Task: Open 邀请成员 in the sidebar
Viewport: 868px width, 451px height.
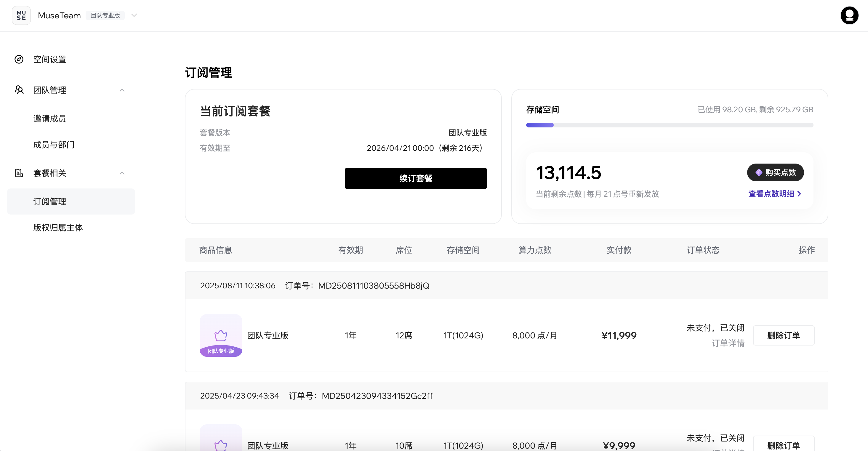Action: click(x=49, y=119)
